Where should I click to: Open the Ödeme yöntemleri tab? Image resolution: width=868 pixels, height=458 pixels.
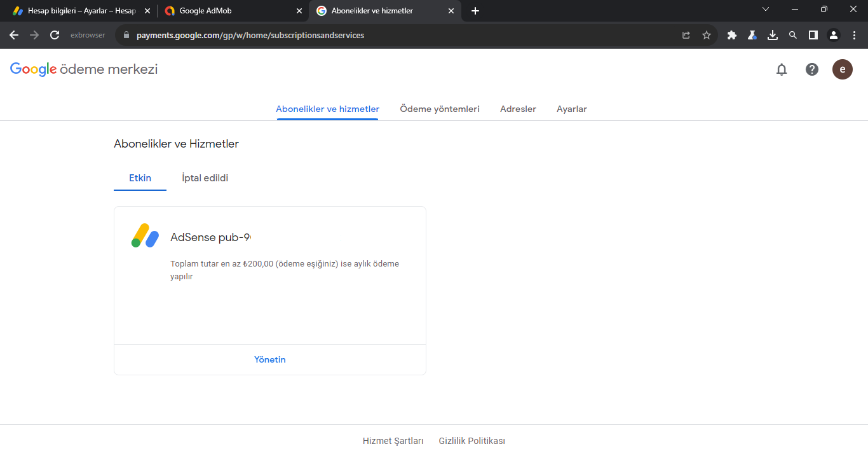[440, 109]
